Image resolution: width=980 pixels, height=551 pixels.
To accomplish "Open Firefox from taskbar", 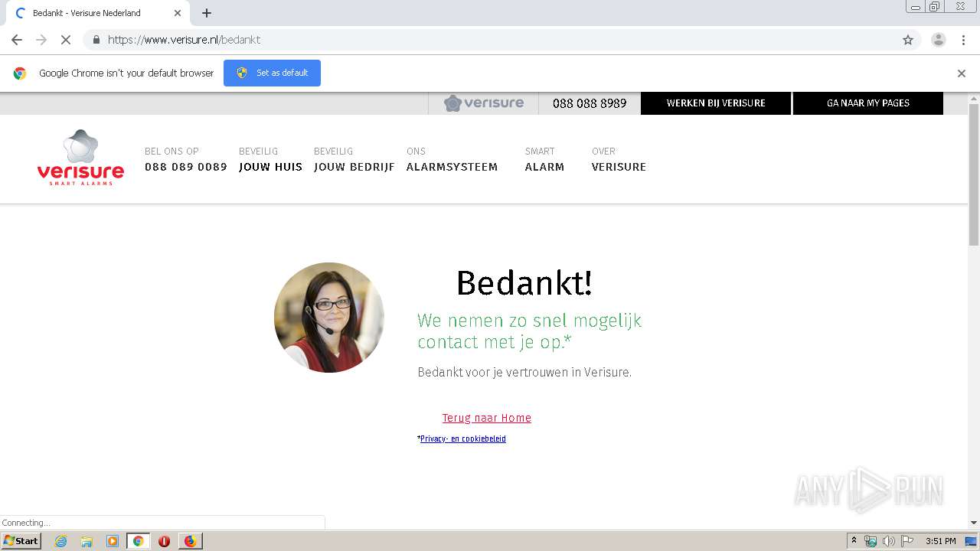I will coord(190,541).
